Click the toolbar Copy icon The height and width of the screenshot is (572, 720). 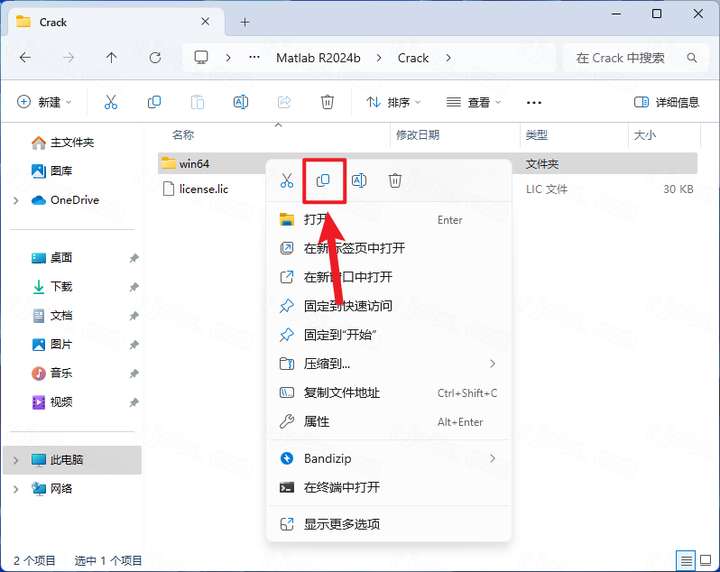(154, 102)
